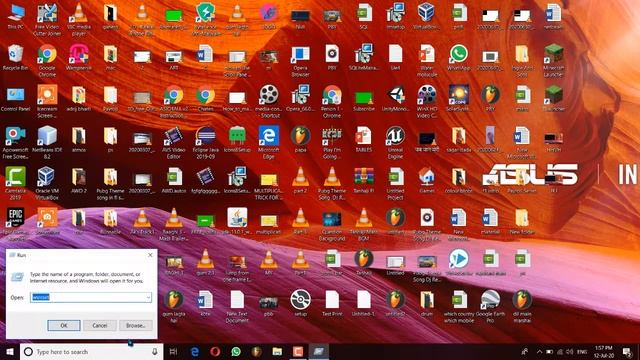640x360 pixels.
Task: Open the Microsoft Edge desktop shortcut
Action: coord(269,142)
